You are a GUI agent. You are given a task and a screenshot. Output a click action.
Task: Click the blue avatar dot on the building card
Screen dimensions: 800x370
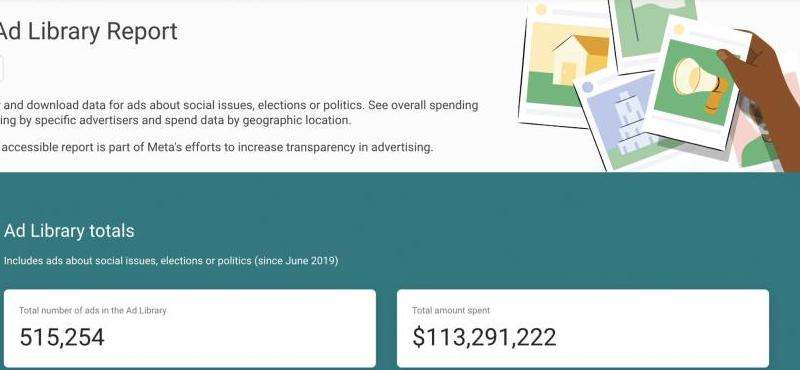point(588,87)
